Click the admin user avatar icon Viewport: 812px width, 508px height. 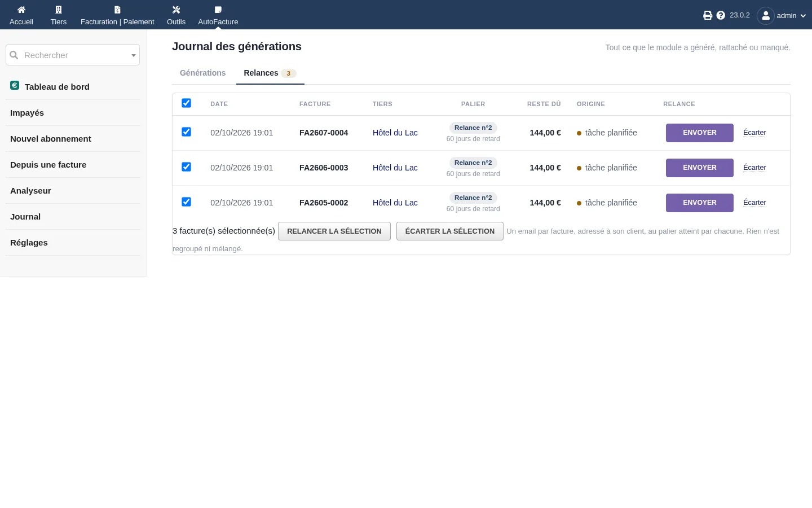(x=766, y=16)
